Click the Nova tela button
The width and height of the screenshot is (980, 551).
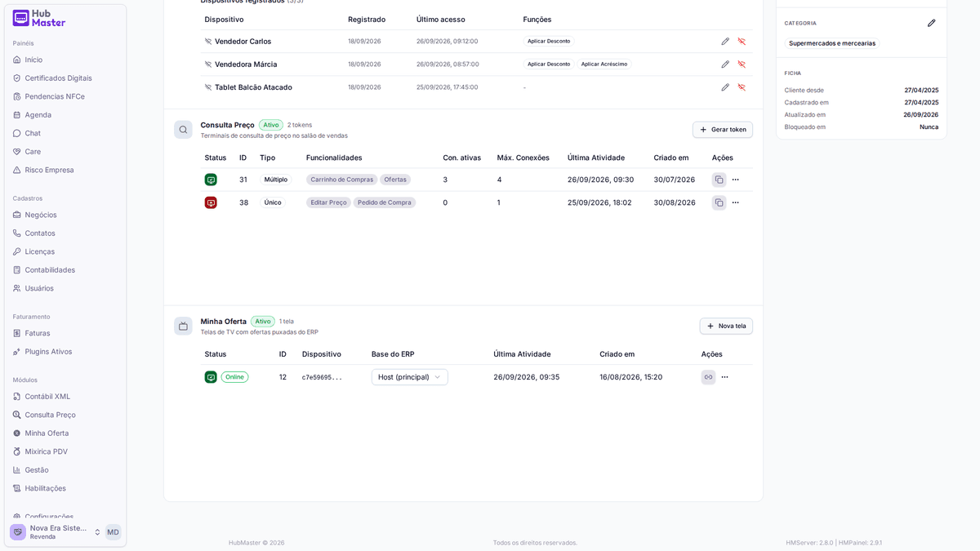pyautogui.click(x=726, y=326)
